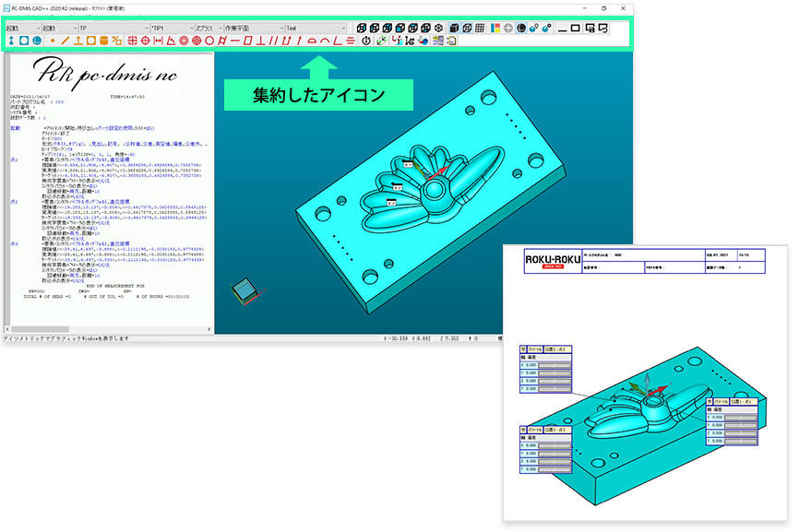Select the orange line feature icon
This screenshot has width=799, height=532.
[x=66, y=41]
